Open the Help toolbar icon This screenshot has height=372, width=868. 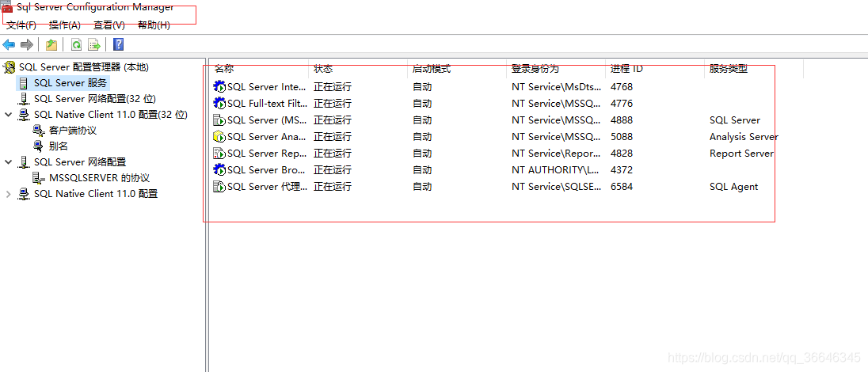pos(118,45)
